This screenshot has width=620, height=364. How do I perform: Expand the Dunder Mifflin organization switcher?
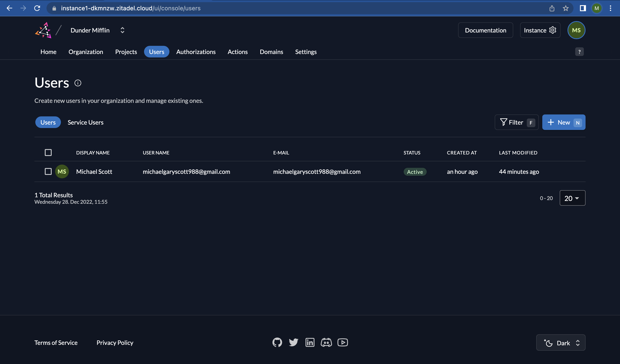pos(122,30)
